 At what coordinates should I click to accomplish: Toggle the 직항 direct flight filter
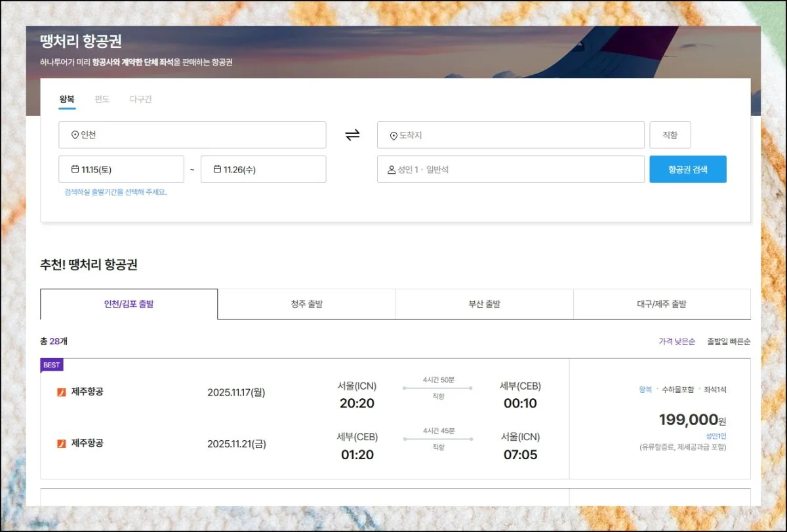[670, 135]
